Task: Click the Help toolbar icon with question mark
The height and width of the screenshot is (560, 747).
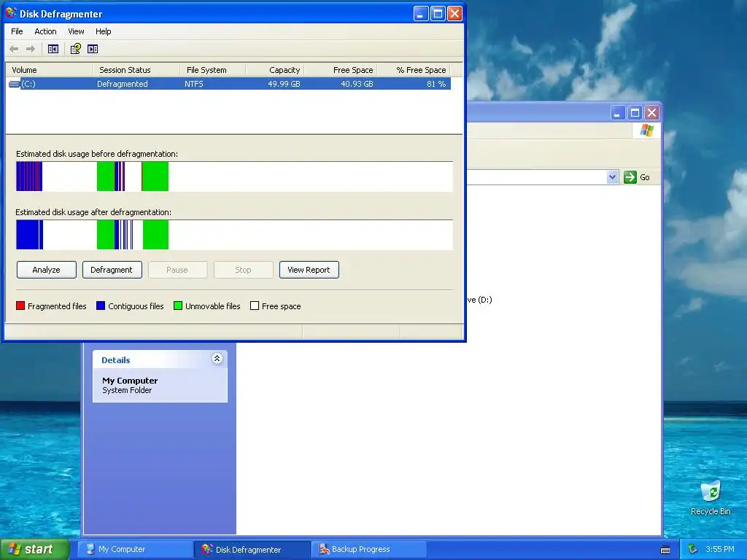Action: [x=75, y=49]
